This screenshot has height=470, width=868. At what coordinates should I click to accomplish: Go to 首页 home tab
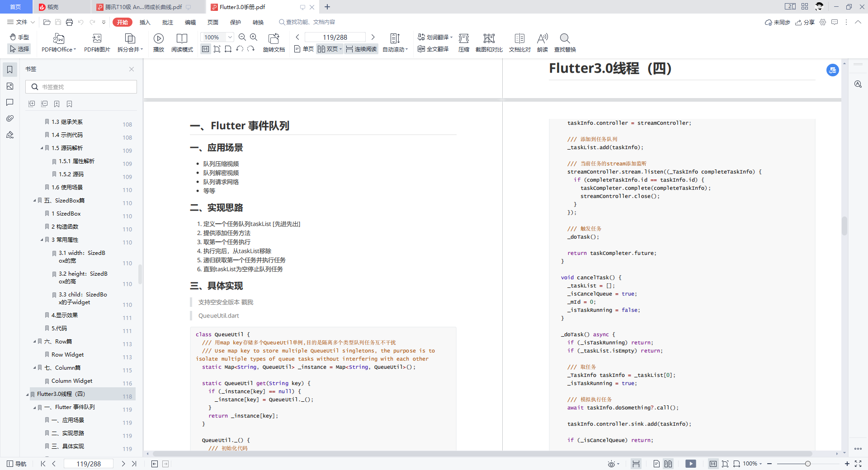16,7
